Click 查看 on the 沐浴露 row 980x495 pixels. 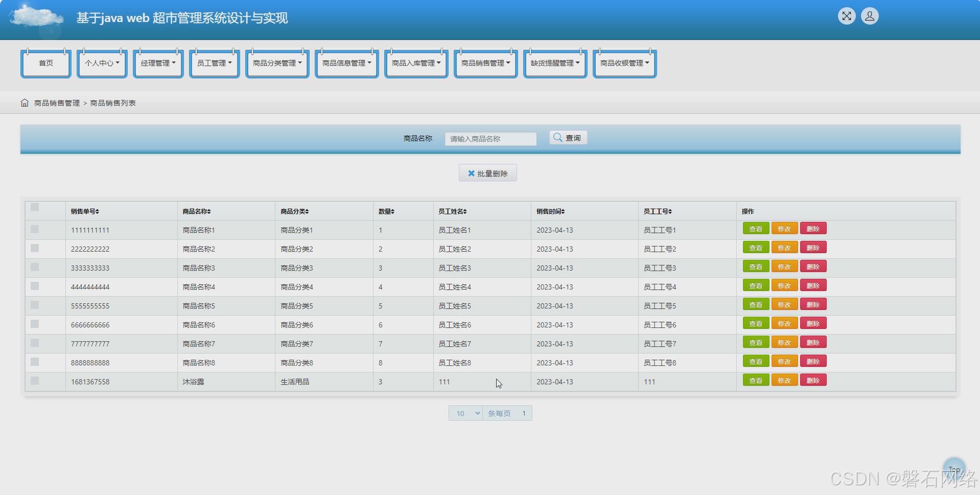point(755,380)
